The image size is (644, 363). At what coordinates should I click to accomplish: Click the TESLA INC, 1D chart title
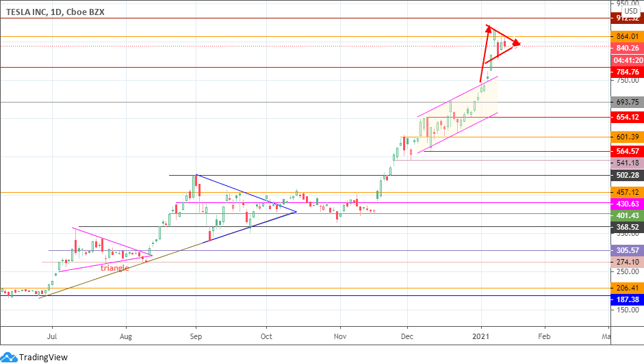[55, 12]
